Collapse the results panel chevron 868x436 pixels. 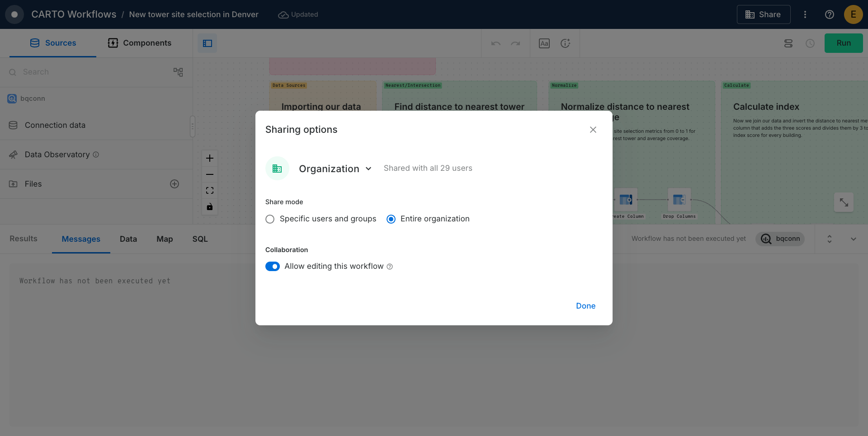point(853,239)
